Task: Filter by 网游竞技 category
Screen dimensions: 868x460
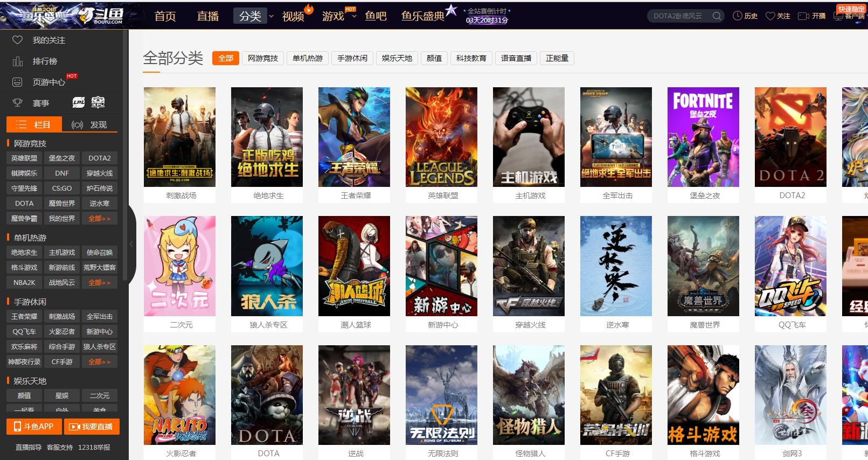Action: click(263, 58)
